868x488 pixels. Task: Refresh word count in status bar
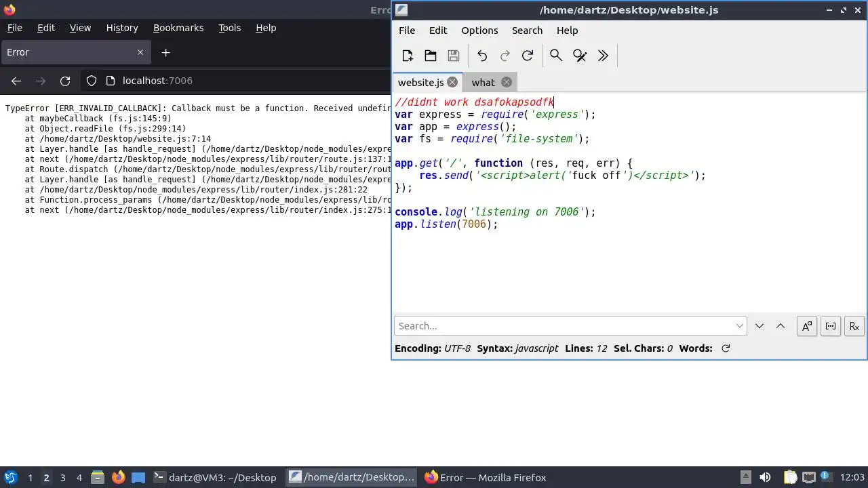pos(726,348)
